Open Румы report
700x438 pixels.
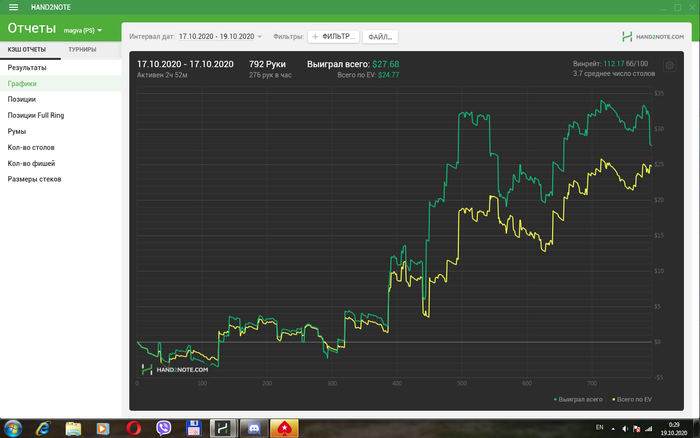(x=60, y=131)
